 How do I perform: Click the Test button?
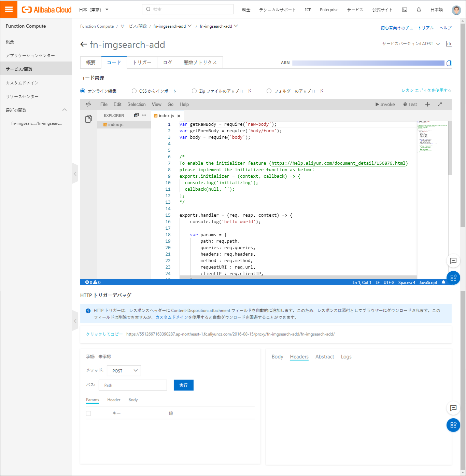click(x=410, y=104)
